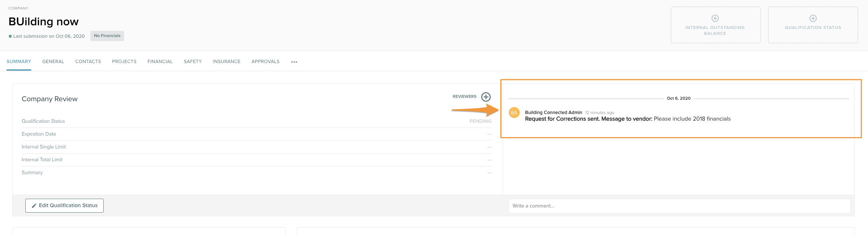Click the Building Connected Admin name

coord(554,113)
